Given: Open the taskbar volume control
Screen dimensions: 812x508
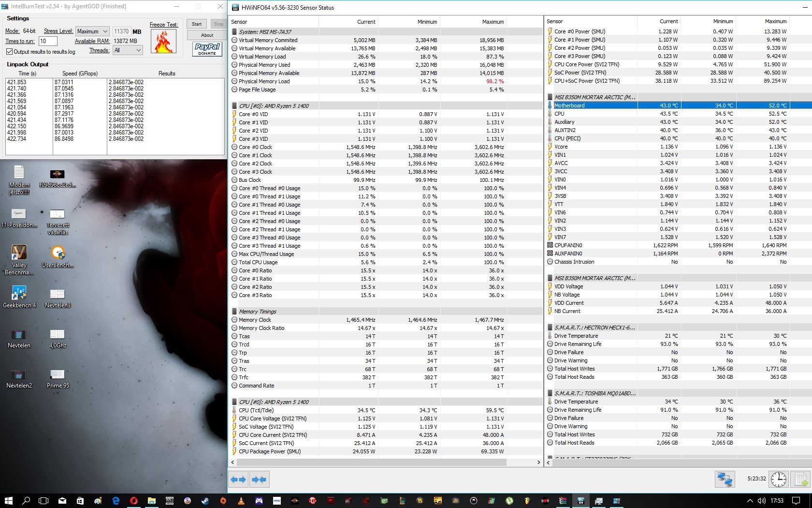Looking at the screenshot, I should tap(762, 501).
